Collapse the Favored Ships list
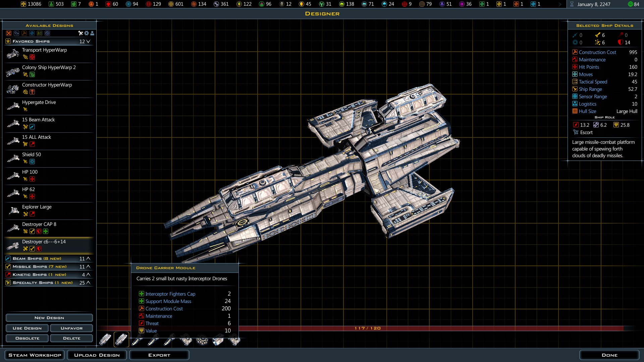644x362 pixels. coord(88,42)
